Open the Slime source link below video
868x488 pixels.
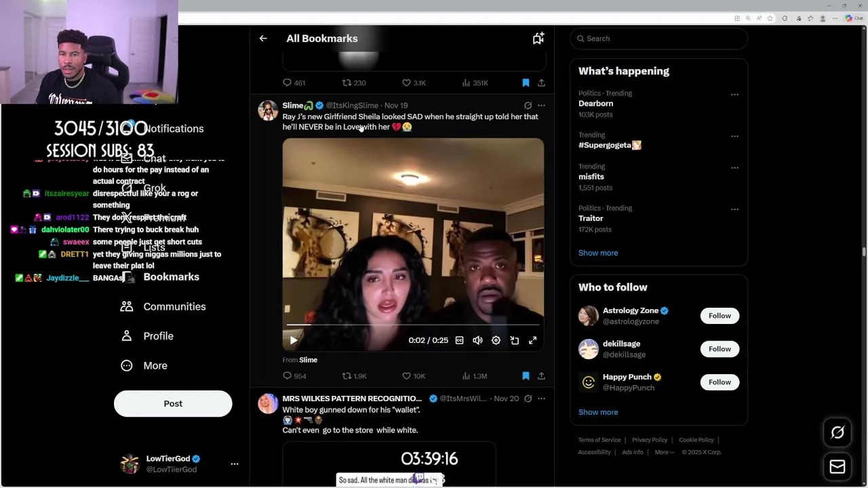pos(308,360)
